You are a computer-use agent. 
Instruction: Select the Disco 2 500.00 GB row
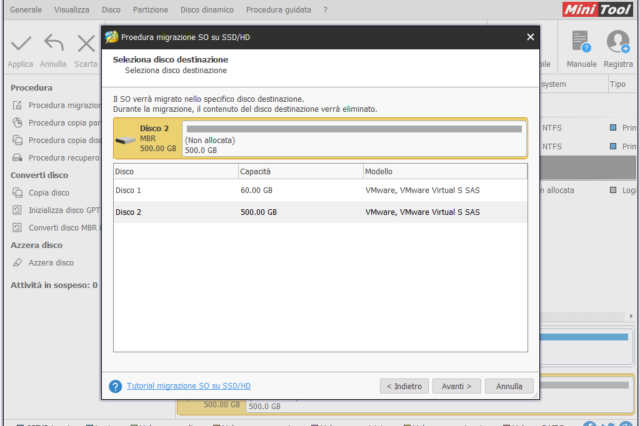320,212
